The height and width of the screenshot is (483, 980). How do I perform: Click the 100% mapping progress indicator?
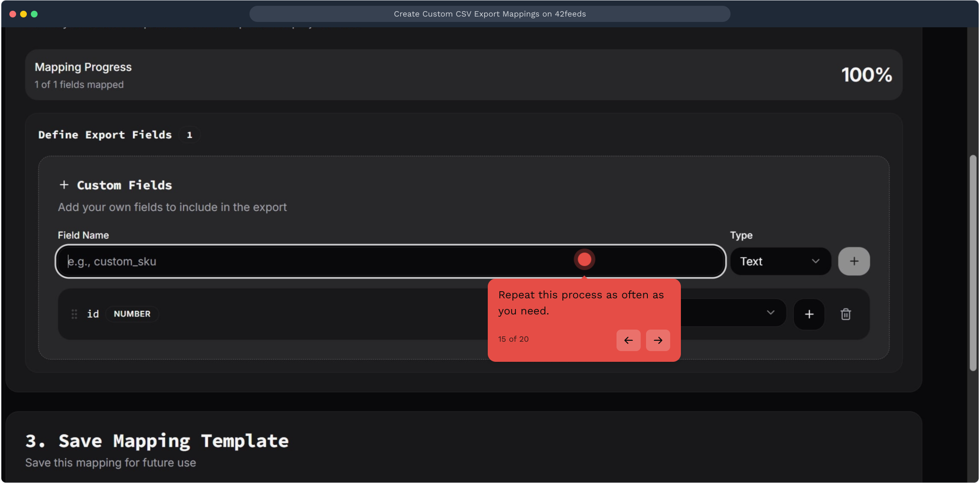click(866, 75)
